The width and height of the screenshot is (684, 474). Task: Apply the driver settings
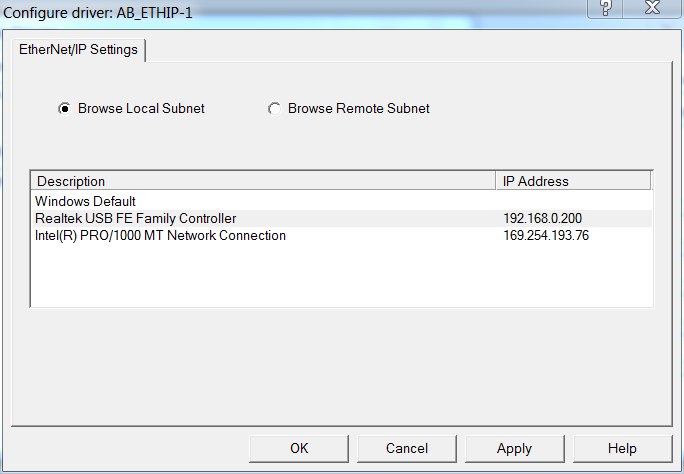[x=514, y=448]
